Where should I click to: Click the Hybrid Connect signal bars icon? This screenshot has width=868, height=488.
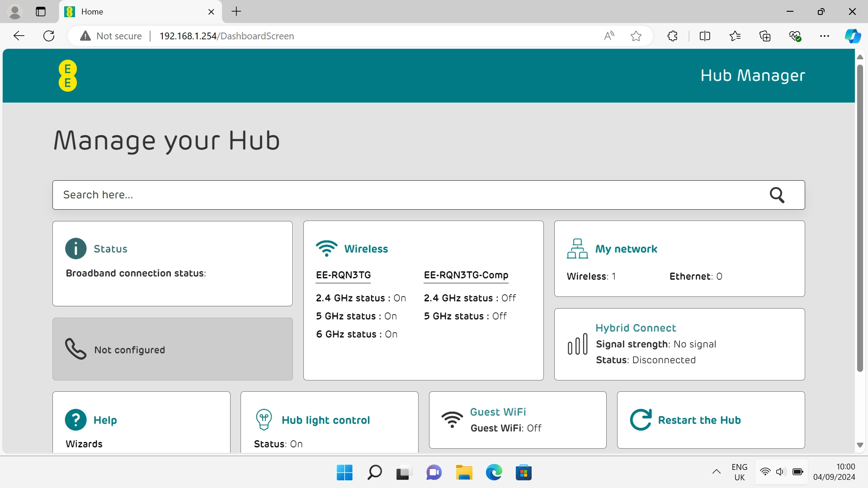[x=577, y=344]
